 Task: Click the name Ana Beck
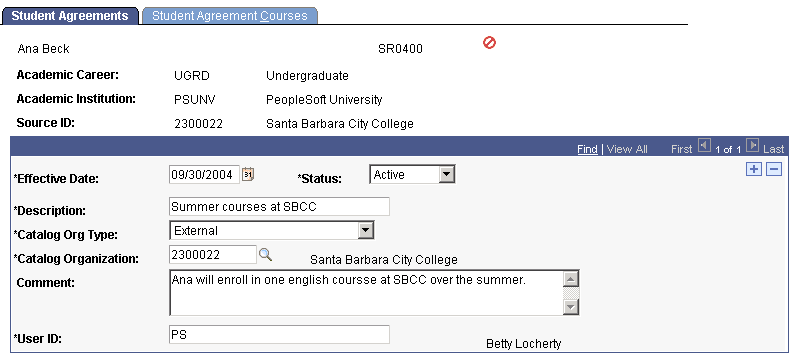click(x=44, y=49)
